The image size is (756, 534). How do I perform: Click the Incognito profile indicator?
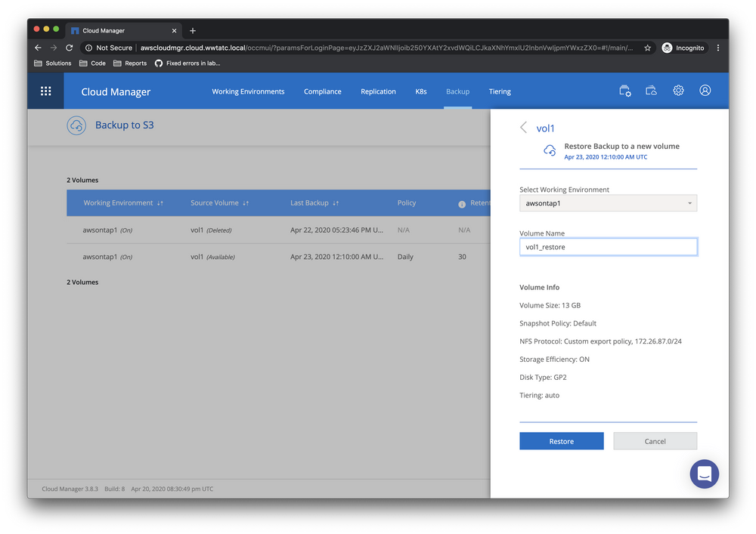[683, 48]
